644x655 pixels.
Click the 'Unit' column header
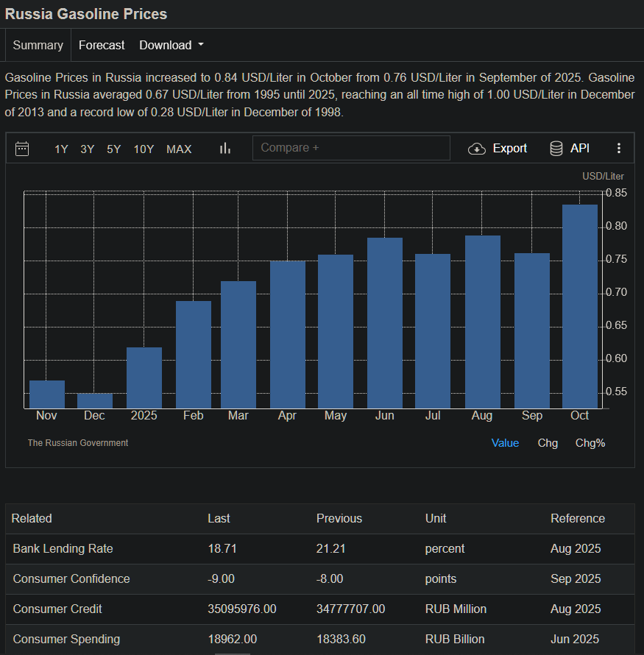pos(436,518)
